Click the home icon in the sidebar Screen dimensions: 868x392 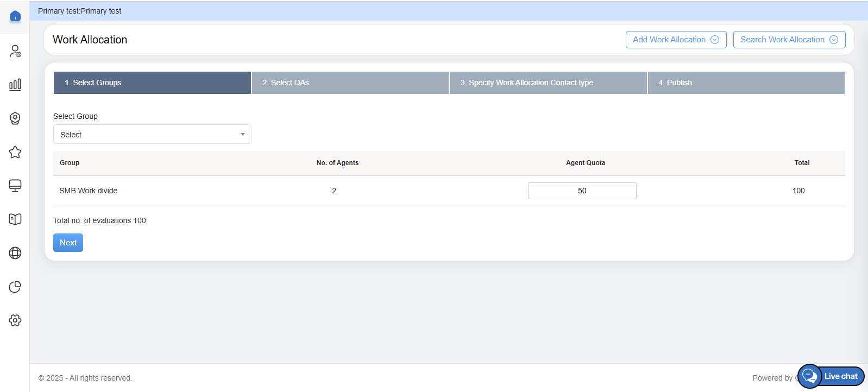pos(15,16)
